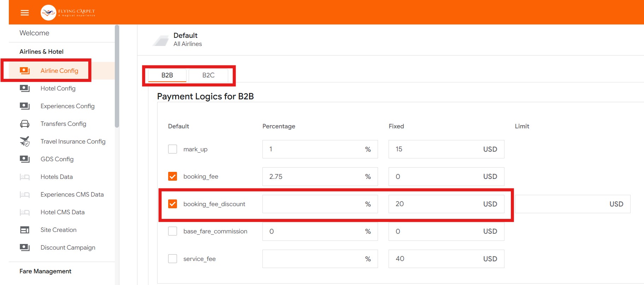Check the base_fare_commission checkbox
Image resolution: width=644 pixels, height=285 pixels.
click(172, 231)
